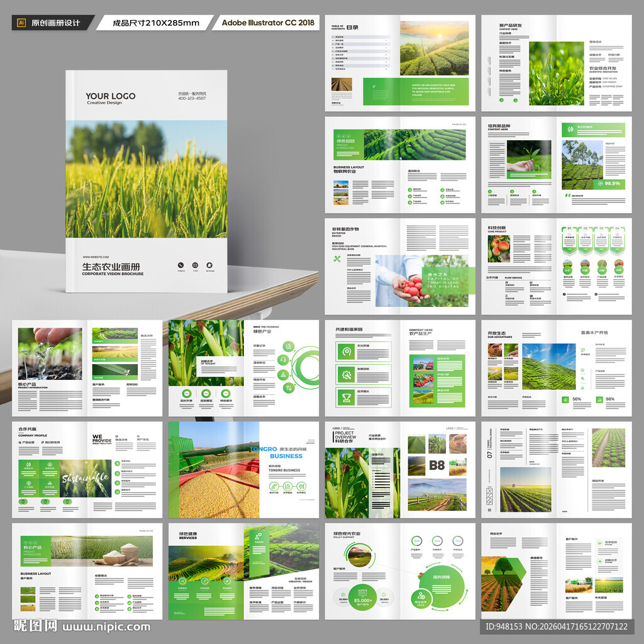Click the 新产品研发 heading
Screen dimensions: 644x644
coord(511,25)
